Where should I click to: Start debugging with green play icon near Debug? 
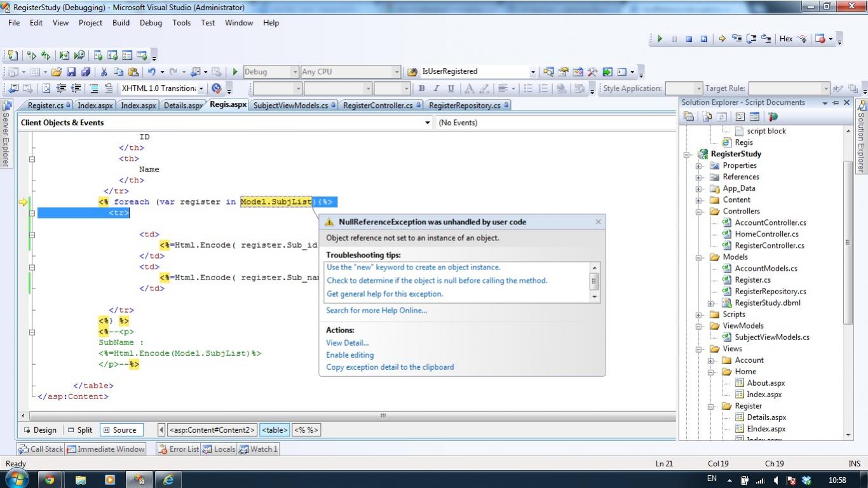(235, 72)
